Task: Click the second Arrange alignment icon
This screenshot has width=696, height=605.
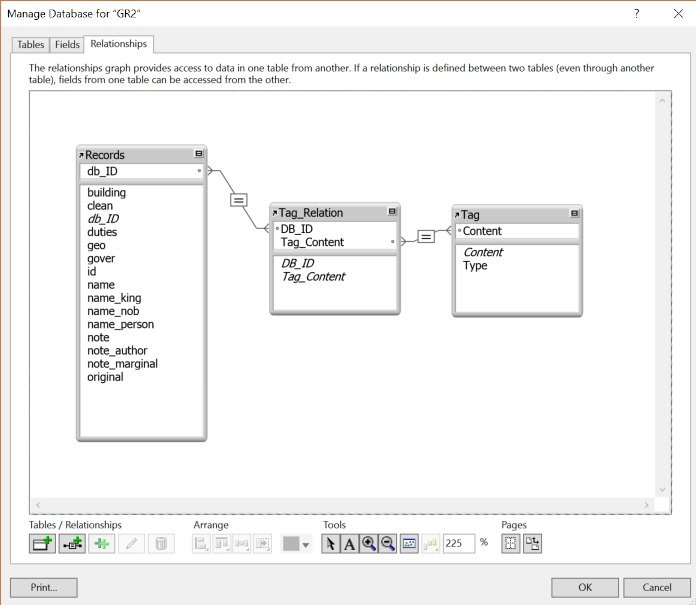Action: (221, 543)
